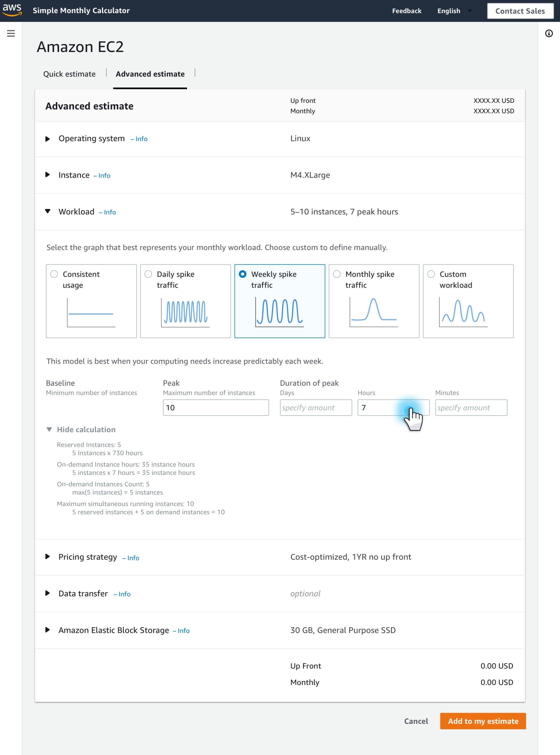Click the 'M4.XLarge' instance value
This screenshot has width=560, height=755.
point(310,175)
